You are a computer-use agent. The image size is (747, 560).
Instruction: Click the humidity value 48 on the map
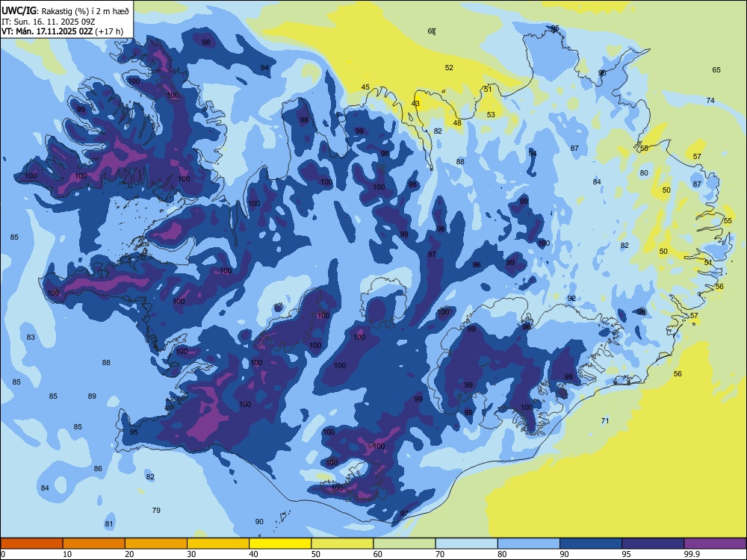(457, 123)
